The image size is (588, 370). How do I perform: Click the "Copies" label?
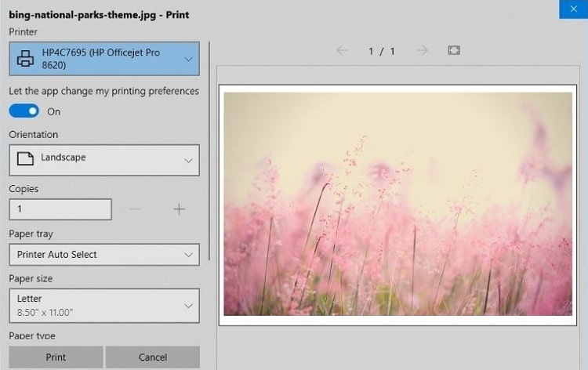coord(24,189)
